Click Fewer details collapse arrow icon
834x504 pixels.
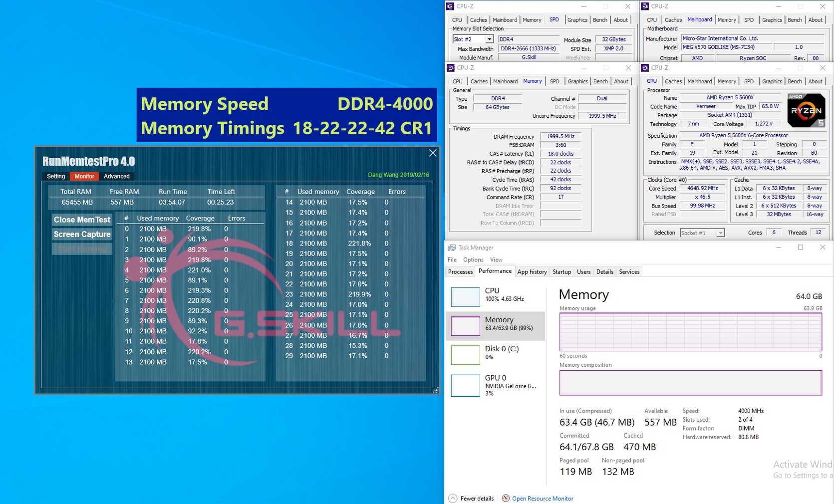(x=453, y=498)
